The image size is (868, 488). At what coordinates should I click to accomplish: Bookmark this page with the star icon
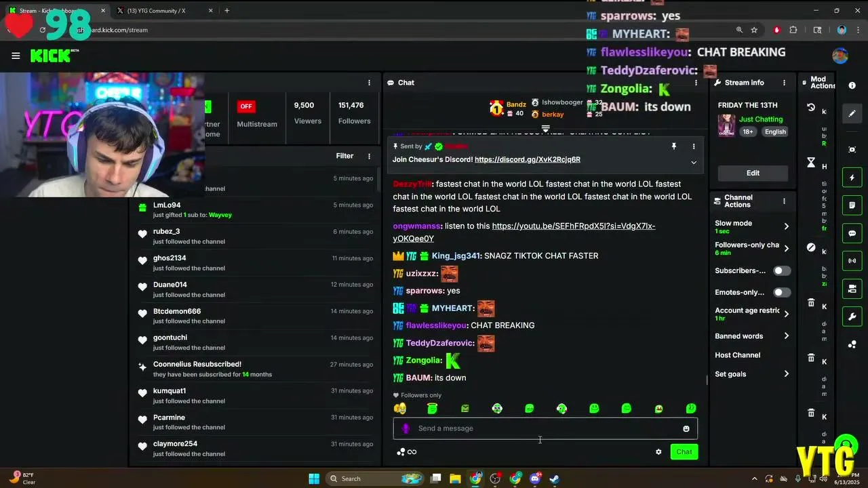[754, 30]
